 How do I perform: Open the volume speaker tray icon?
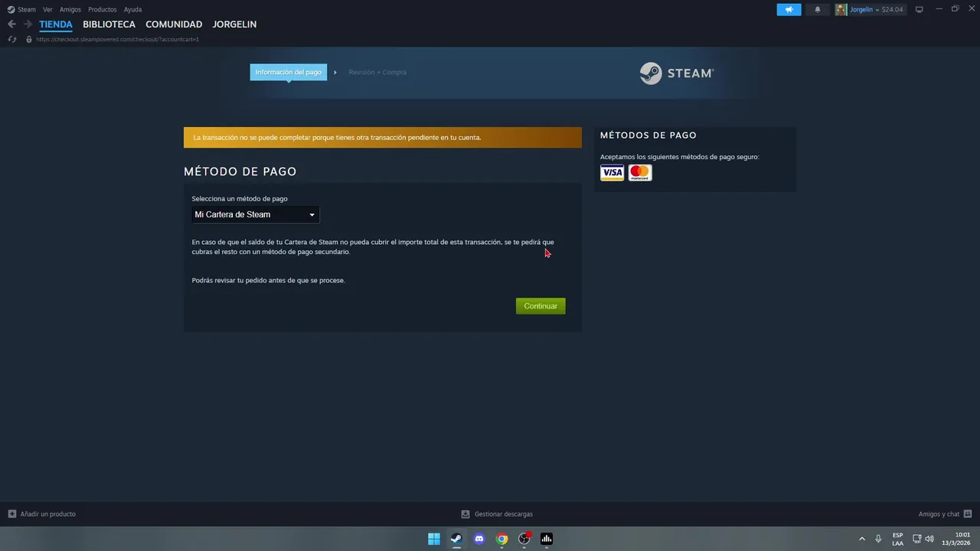coord(929,539)
